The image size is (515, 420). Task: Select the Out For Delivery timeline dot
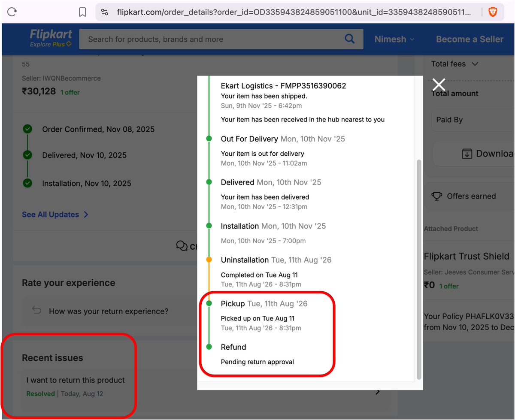(209, 139)
